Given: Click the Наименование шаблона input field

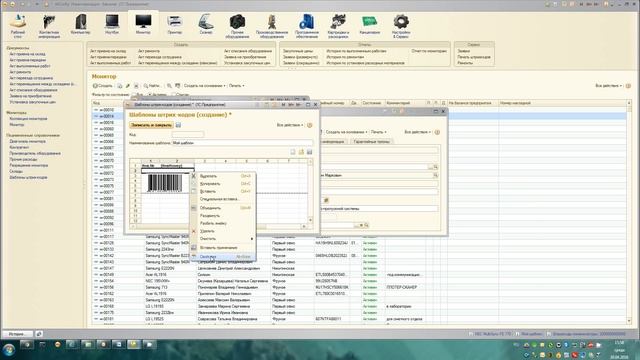Looking at the screenshot, I should click(x=242, y=143).
